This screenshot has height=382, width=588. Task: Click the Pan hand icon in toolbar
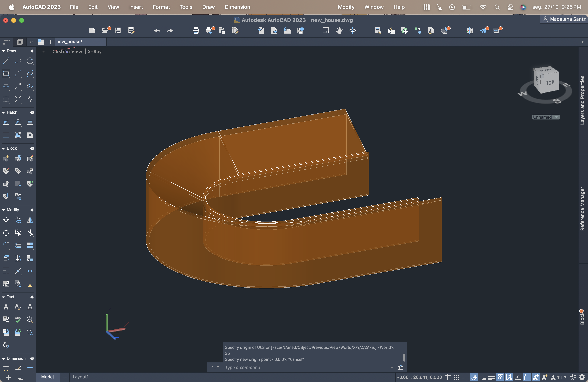click(339, 31)
